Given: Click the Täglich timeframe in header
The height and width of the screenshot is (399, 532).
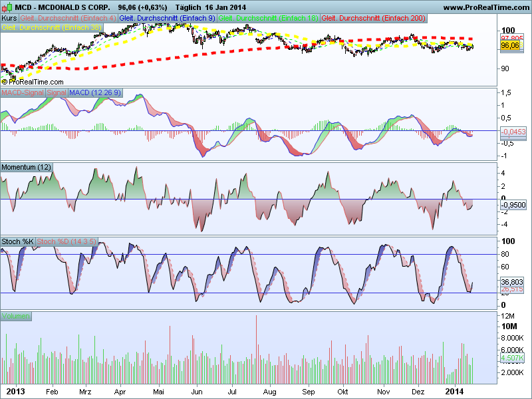Looking at the screenshot, I should click(189, 7).
